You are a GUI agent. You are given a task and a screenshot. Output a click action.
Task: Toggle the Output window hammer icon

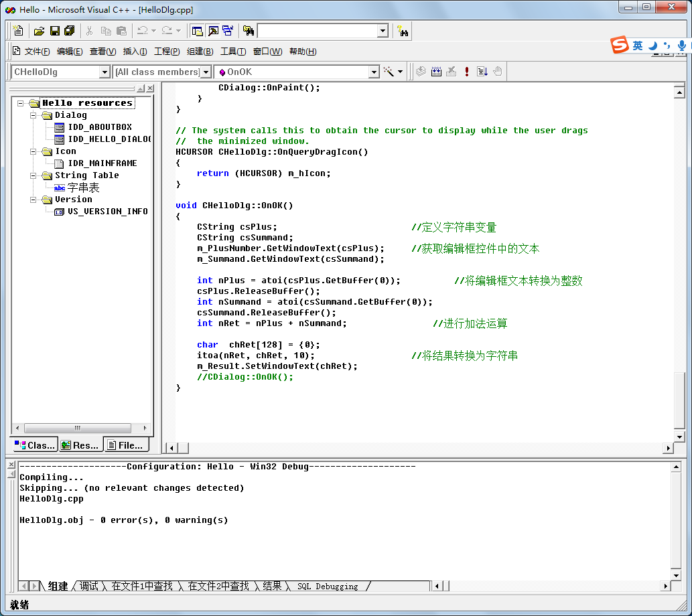[x=213, y=31]
